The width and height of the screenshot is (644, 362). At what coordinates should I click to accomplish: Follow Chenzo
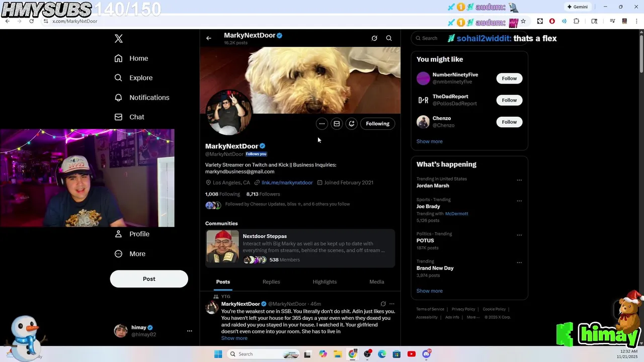tap(509, 122)
